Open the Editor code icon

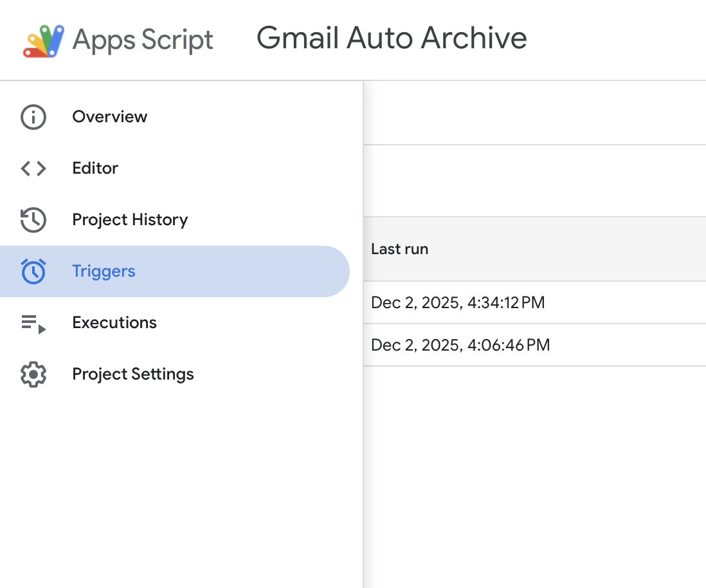(x=33, y=168)
